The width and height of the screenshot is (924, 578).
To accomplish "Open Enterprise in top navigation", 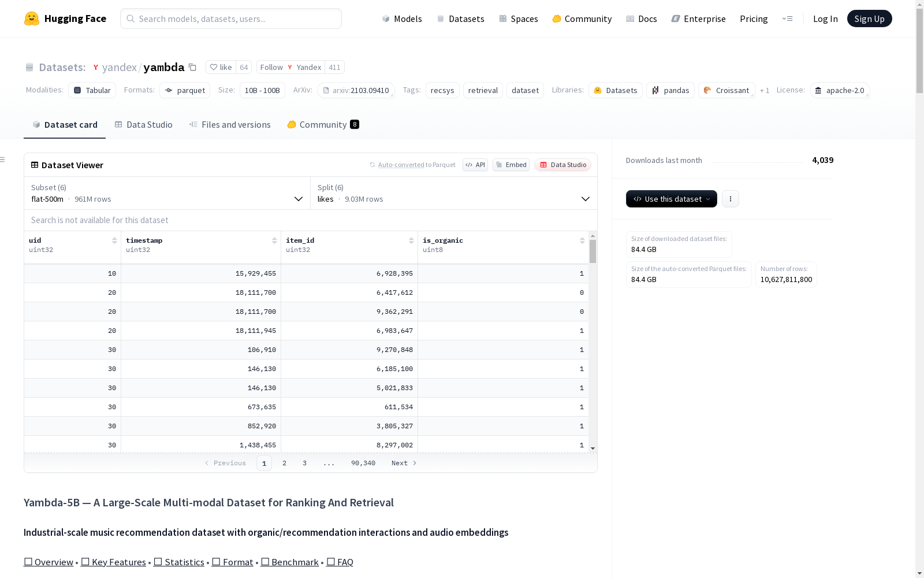I will (699, 18).
